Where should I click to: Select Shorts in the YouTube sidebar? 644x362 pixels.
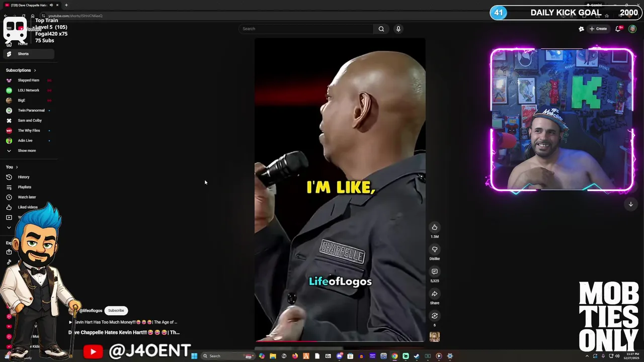click(30, 54)
